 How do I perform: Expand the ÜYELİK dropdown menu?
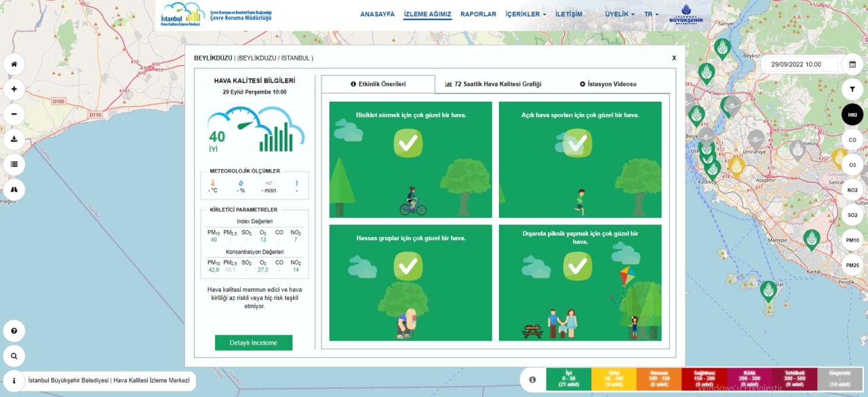click(x=620, y=14)
